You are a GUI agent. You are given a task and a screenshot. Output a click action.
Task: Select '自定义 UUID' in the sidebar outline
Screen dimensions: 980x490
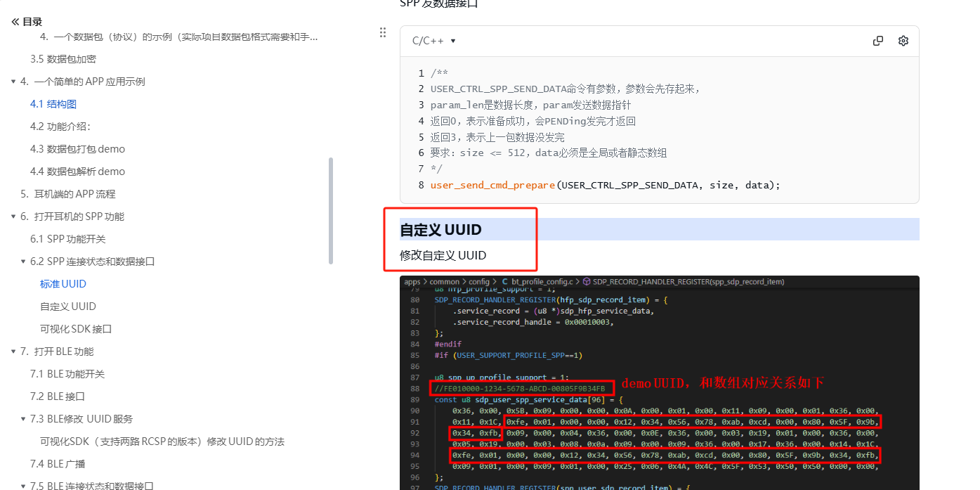[68, 307]
